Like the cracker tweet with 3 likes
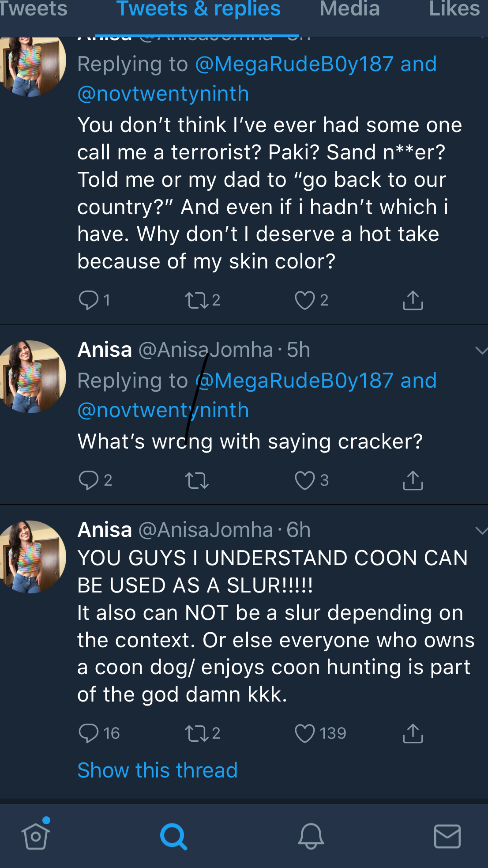 304,480
